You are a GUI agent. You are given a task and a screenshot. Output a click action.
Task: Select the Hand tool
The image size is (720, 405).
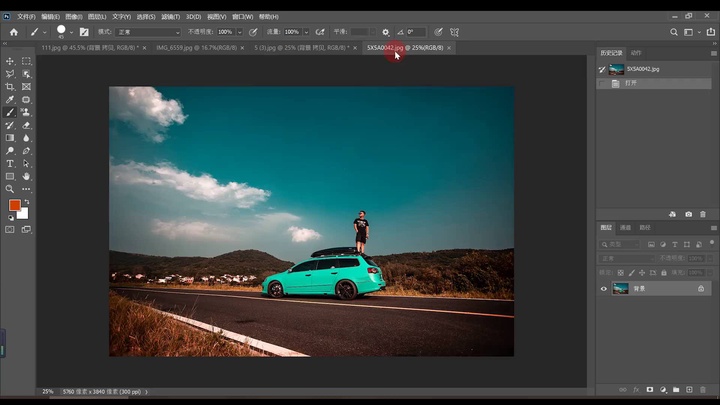click(26, 176)
